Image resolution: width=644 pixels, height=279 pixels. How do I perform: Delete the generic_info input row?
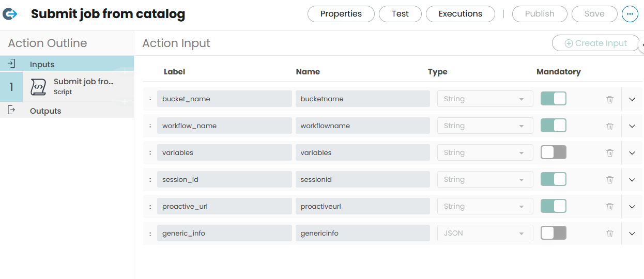(610, 234)
